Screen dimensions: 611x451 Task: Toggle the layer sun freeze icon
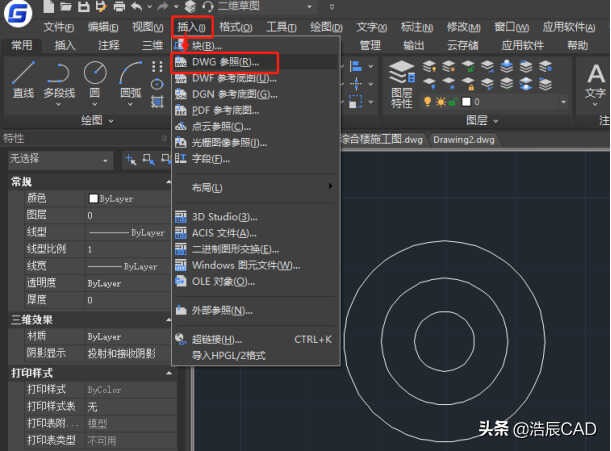(x=441, y=102)
